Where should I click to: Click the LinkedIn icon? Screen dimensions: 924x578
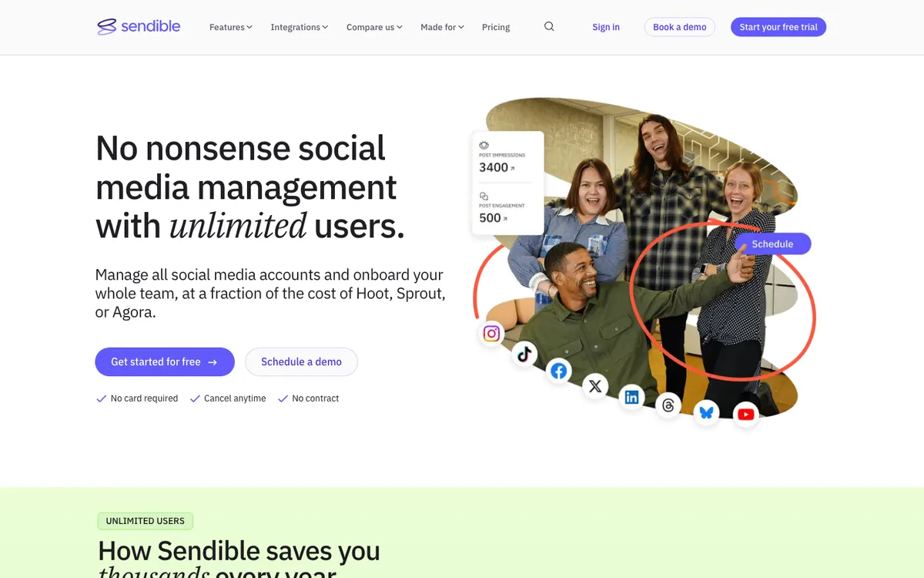tap(631, 398)
